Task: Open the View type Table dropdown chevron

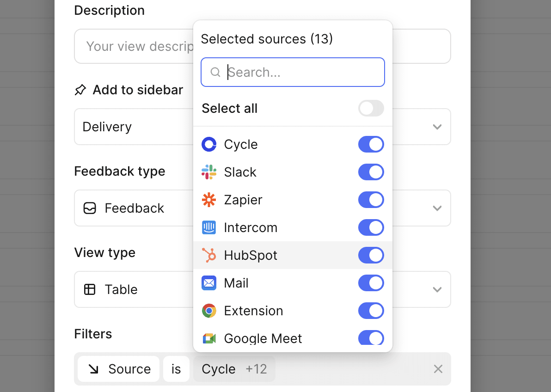Action: [437, 289]
